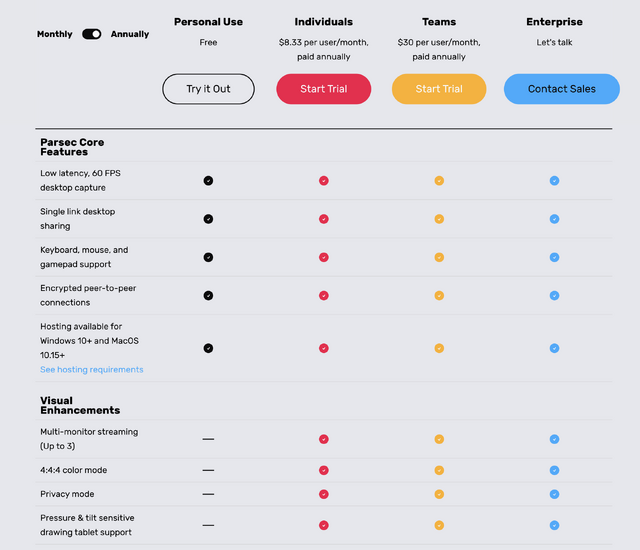Click the Personal Use plan heading
This screenshot has width=640, height=550.
208,22
